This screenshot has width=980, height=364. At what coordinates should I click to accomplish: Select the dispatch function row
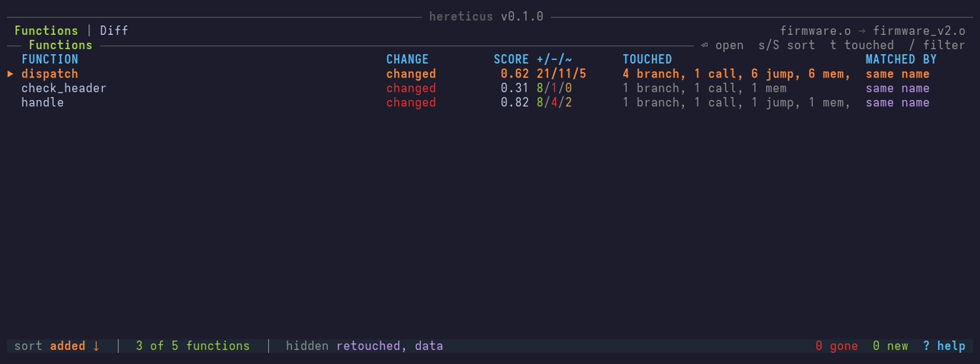point(490,73)
